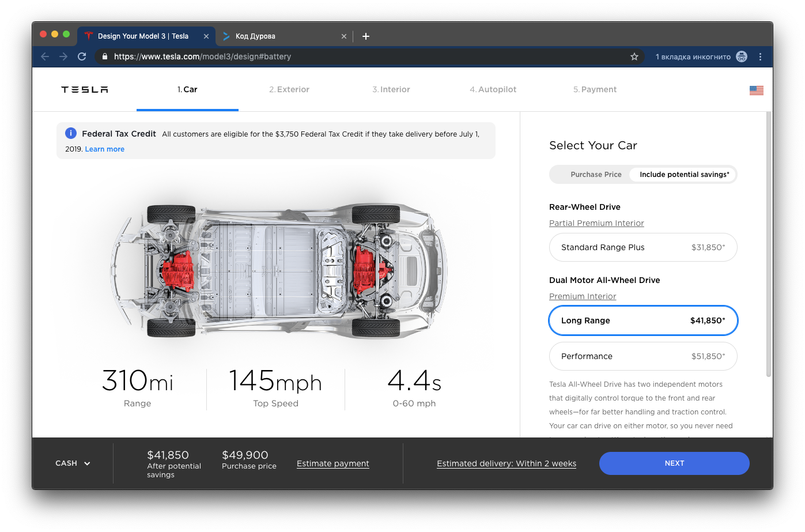Click the $49,900 Purchase price text
This screenshot has width=805, height=532.
pos(249,460)
